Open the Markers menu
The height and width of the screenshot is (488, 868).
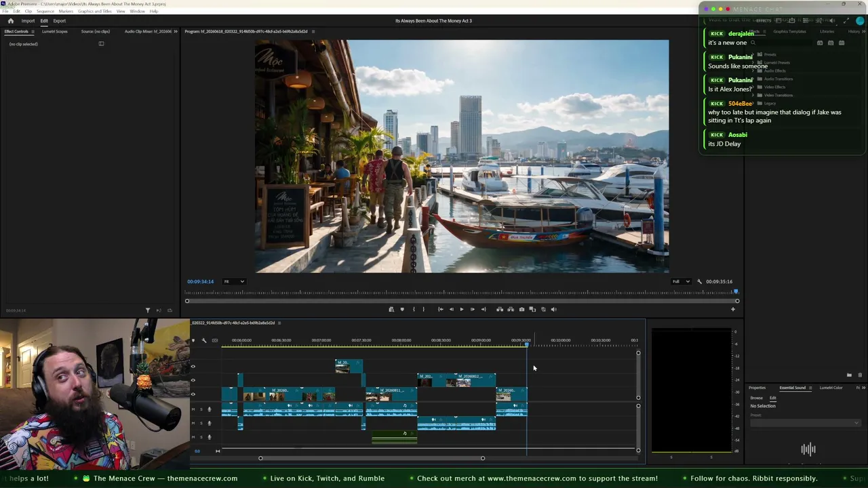[x=66, y=12]
